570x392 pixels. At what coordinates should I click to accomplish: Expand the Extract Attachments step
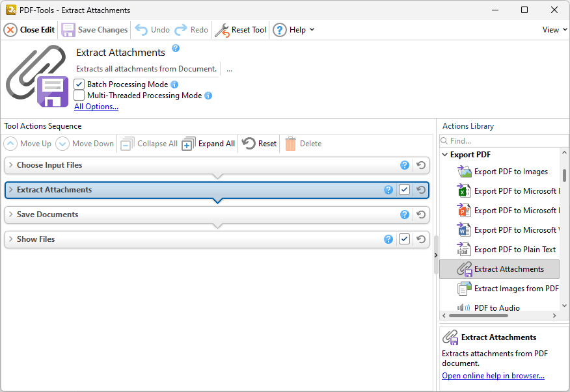point(11,190)
